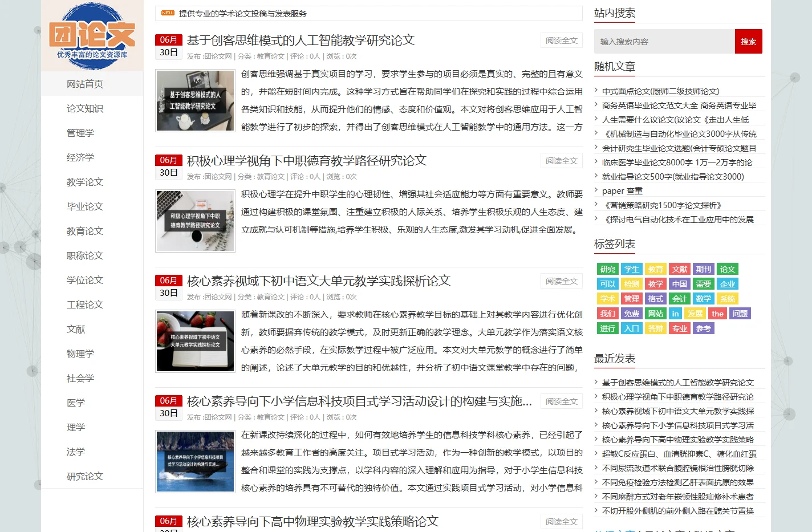Open recent post 超敏C反应蛋白、血清胱抑素C
The height and width of the screenshot is (532, 812).
679,454
